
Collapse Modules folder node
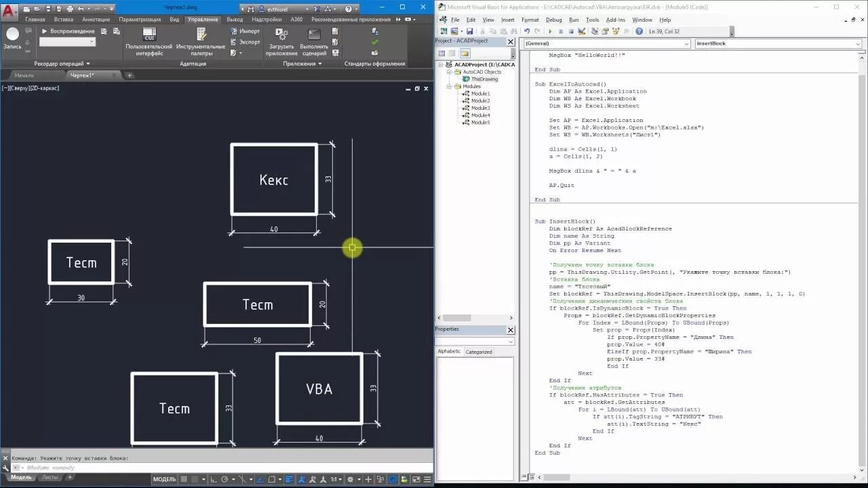[449, 86]
